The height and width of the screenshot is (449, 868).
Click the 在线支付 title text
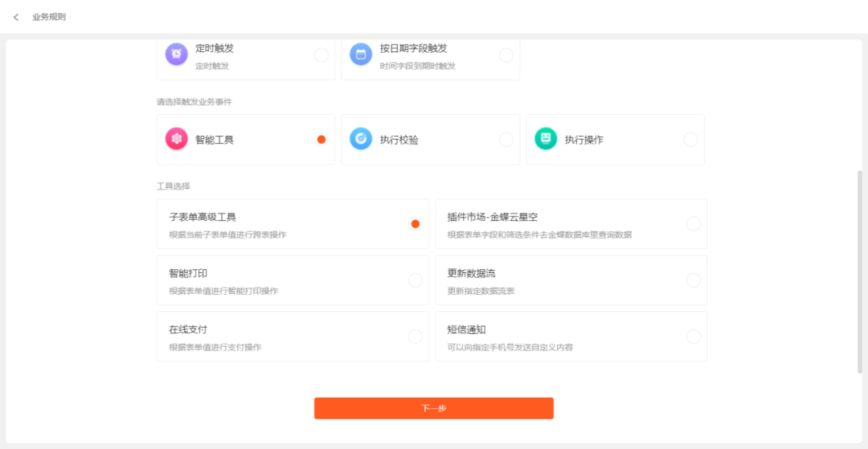[x=188, y=329]
